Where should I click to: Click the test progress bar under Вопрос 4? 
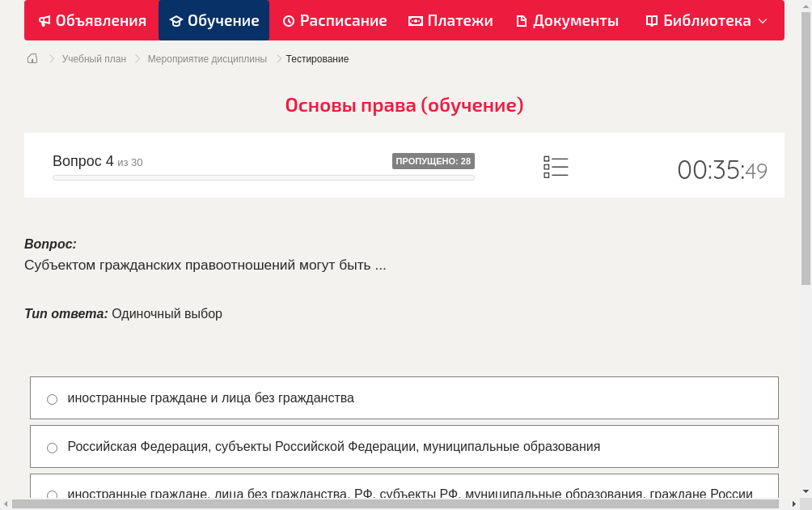point(263,177)
